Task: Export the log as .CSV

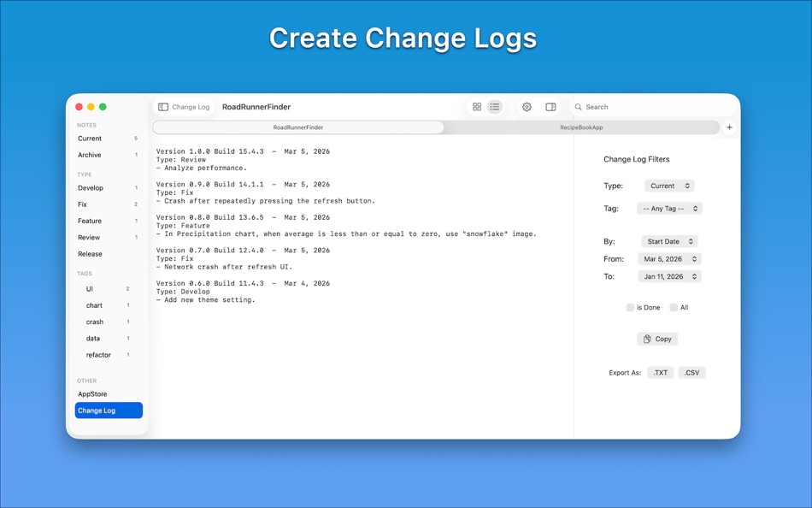Action: (x=691, y=372)
